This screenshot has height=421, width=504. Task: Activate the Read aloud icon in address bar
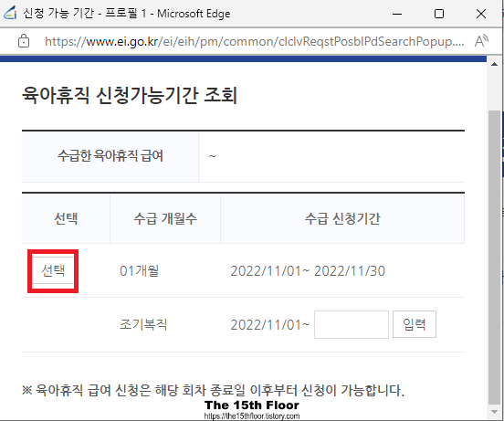[x=481, y=41]
